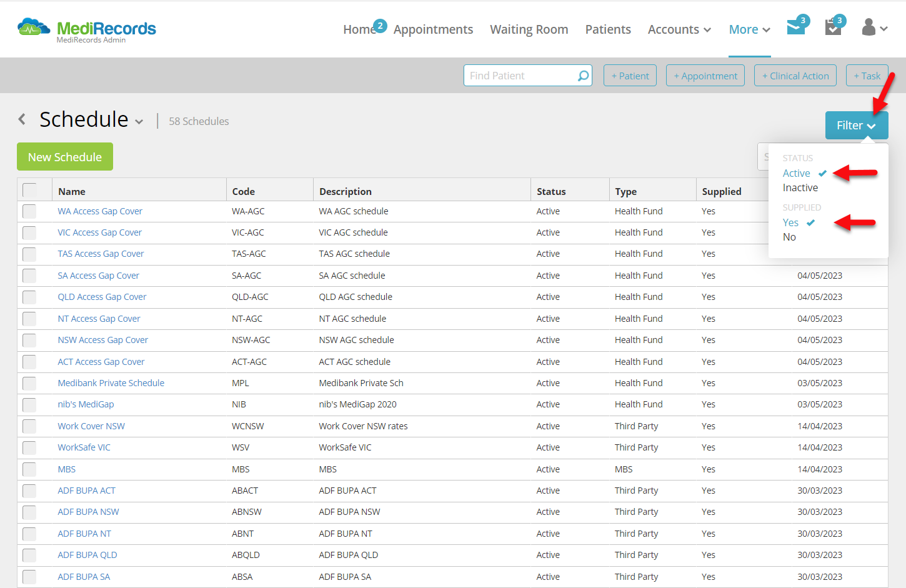906x588 pixels.
Task: Open ADF BUPA ACT link
Action: pos(86,491)
